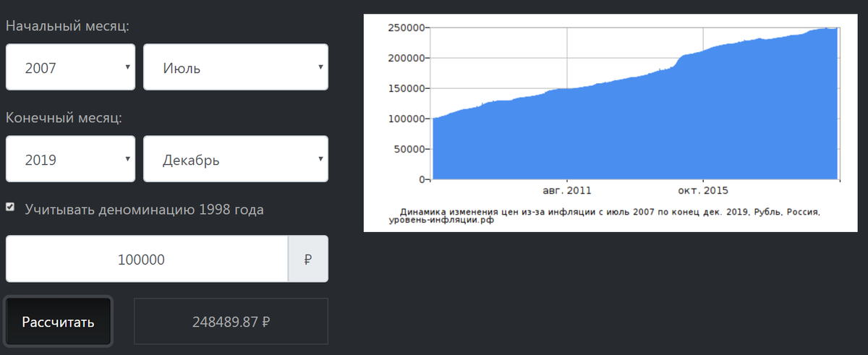Click the Начальный месяц label
Image resolution: width=868 pixels, height=355 pixels.
68,26
